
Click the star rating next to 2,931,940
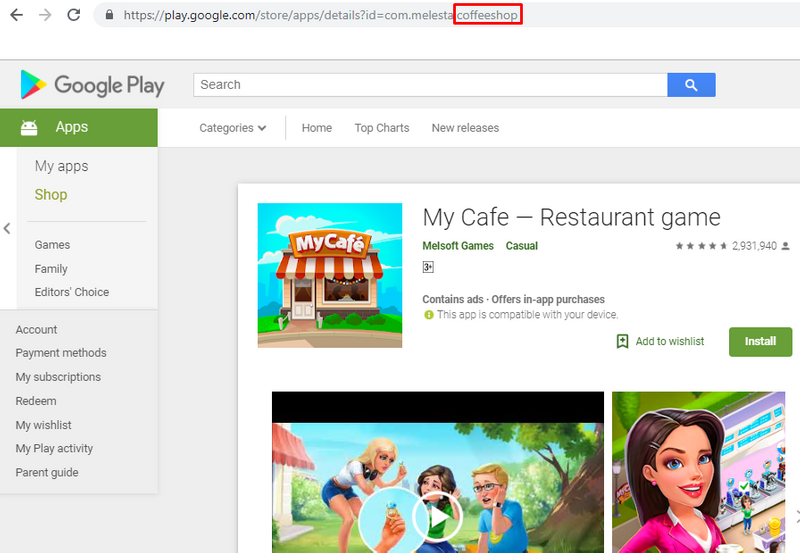(x=701, y=246)
